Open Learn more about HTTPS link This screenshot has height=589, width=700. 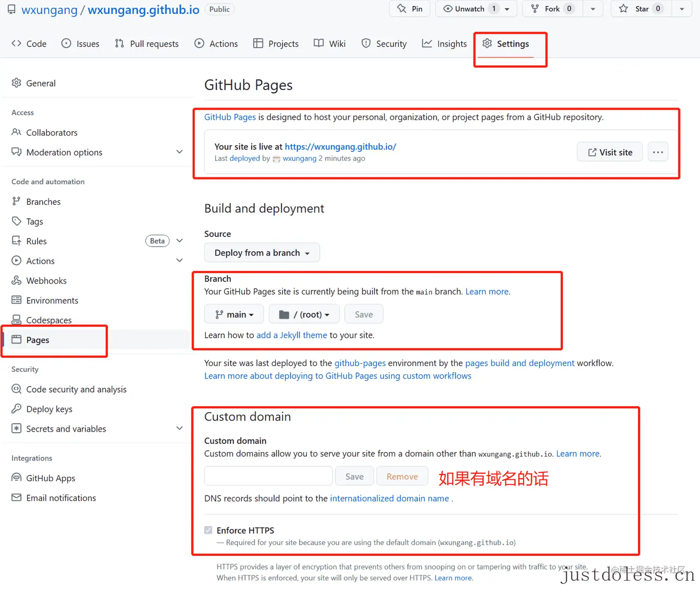click(453, 578)
